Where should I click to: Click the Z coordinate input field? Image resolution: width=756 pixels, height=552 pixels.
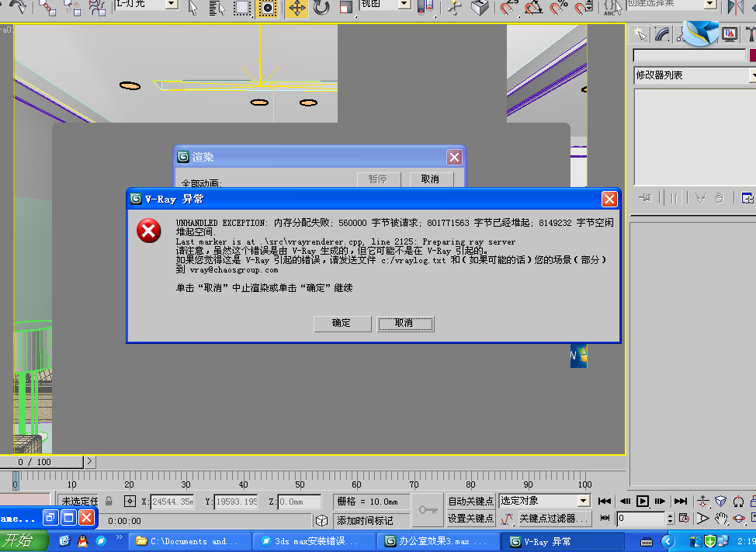300,502
